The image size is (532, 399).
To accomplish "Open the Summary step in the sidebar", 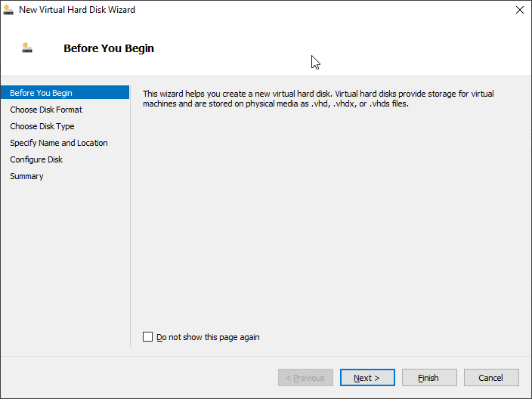I will (26, 176).
